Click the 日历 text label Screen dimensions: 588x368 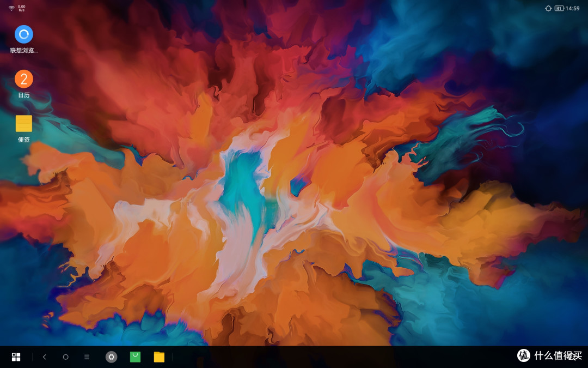click(x=23, y=95)
